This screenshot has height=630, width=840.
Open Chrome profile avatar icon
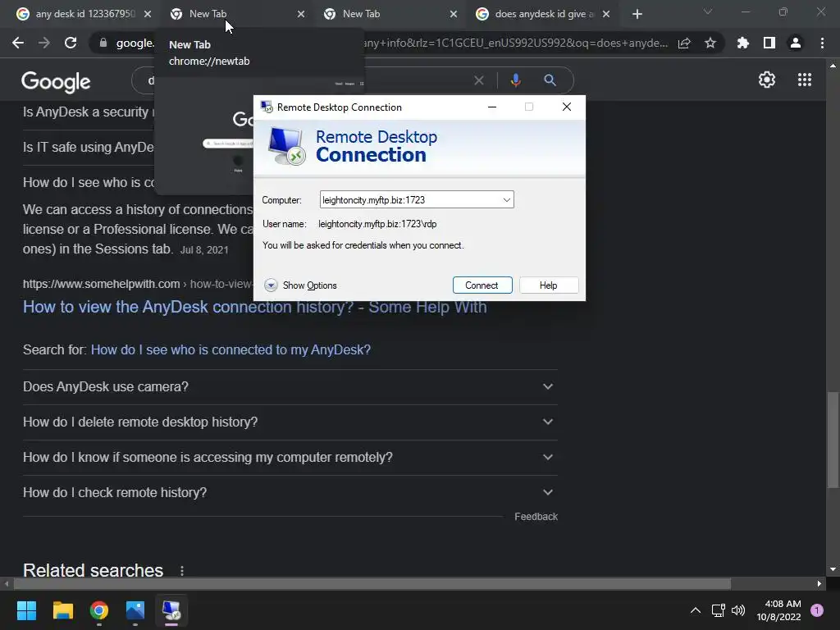tap(796, 43)
